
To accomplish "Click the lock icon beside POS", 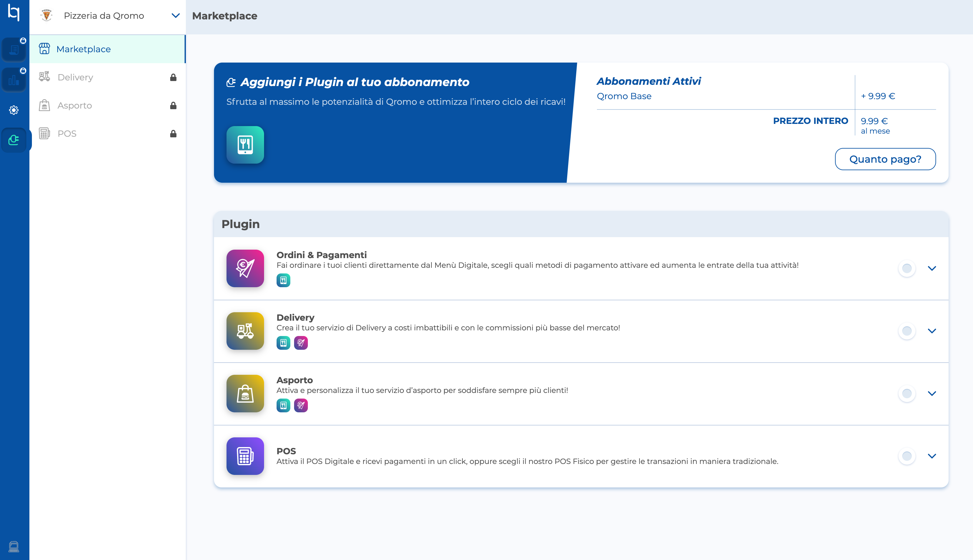I will [x=173, y=134].
